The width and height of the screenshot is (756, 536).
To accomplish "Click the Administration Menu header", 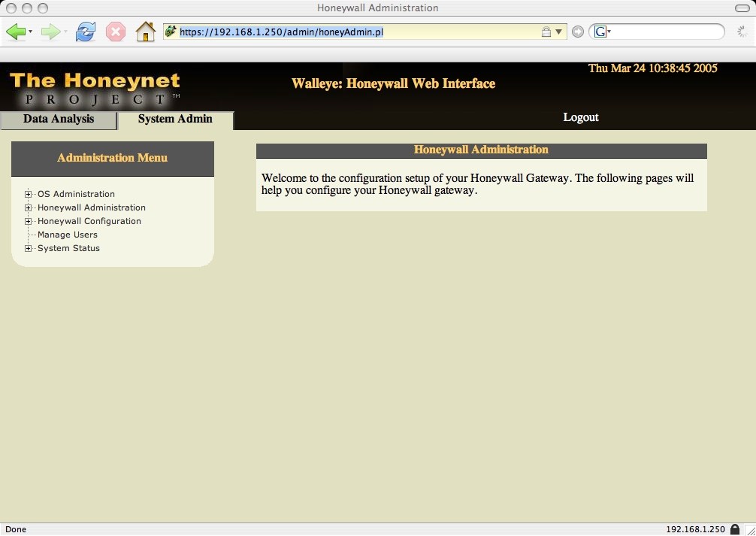I will point(112,158).
